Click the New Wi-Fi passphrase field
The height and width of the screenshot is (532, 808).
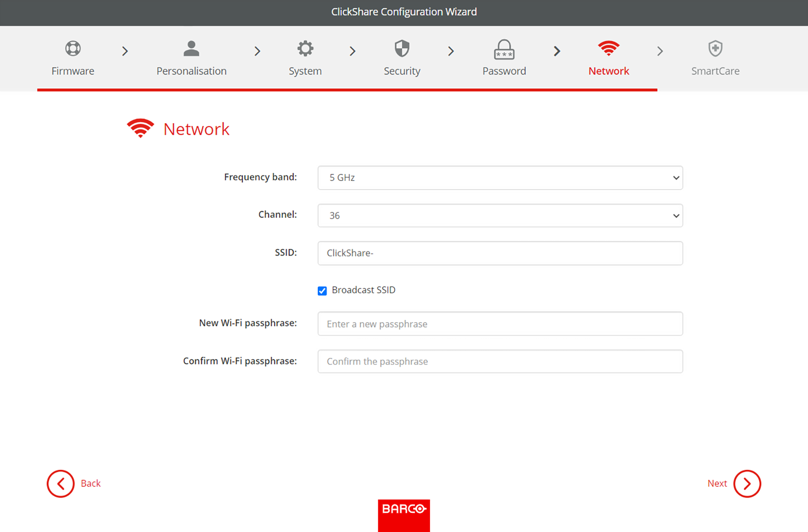pos(500,324)
